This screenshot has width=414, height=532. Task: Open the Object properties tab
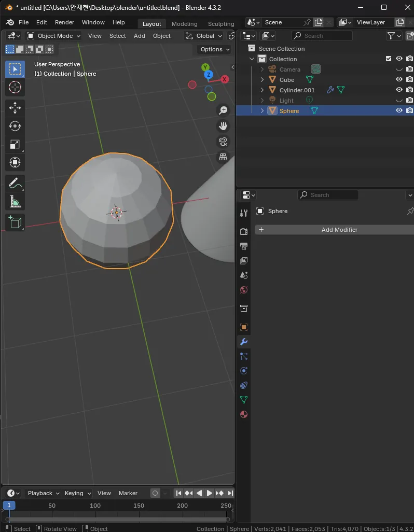pyautogui.click(x=244, y=327)
